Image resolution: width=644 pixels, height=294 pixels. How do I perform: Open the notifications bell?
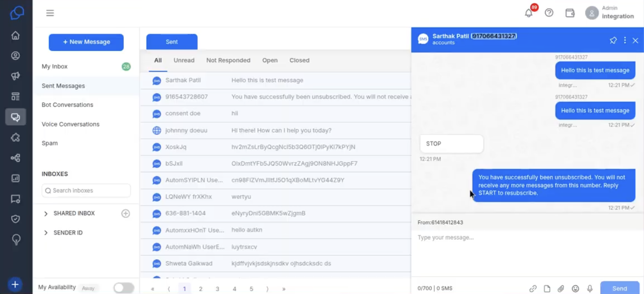tap(529, 13)
